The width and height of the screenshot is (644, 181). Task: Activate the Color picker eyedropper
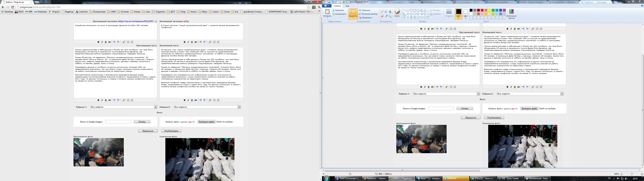click(386, 16)
